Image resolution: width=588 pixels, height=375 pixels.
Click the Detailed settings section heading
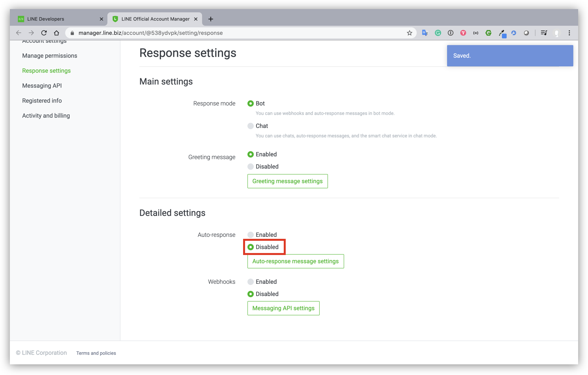[172, 213]
